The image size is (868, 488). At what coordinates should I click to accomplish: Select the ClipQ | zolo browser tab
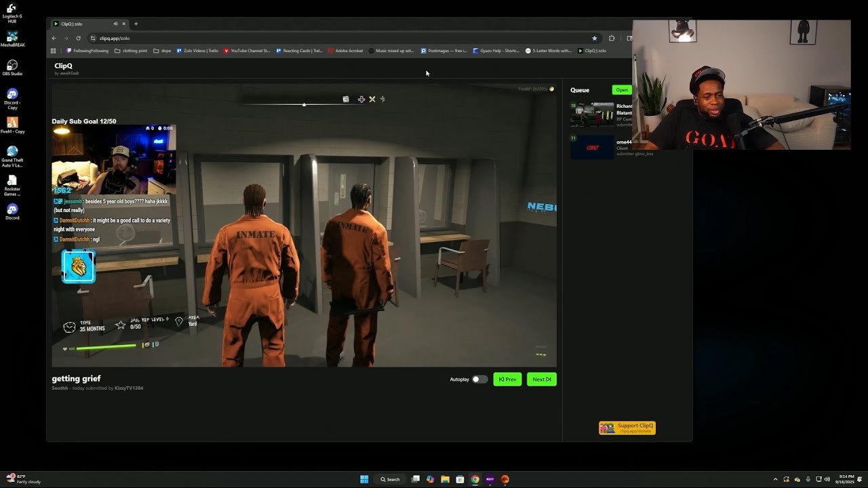(x=88, y=24)
